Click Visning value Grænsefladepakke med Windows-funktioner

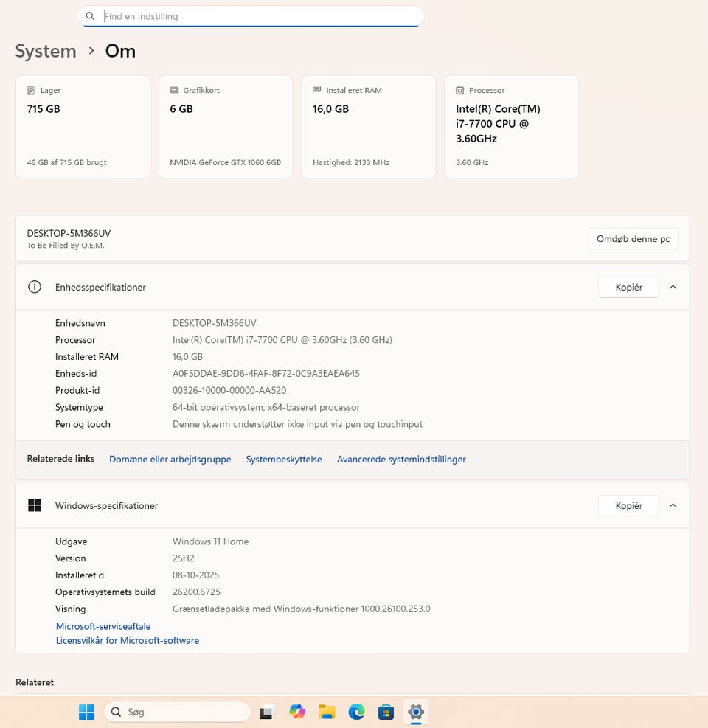[302, 609]
